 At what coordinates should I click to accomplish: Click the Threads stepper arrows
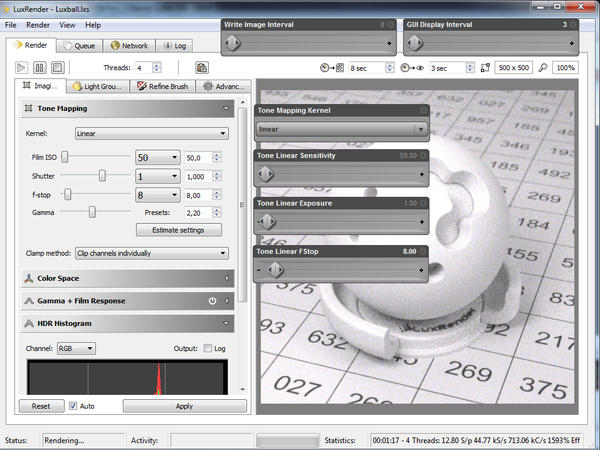[156, 68]
